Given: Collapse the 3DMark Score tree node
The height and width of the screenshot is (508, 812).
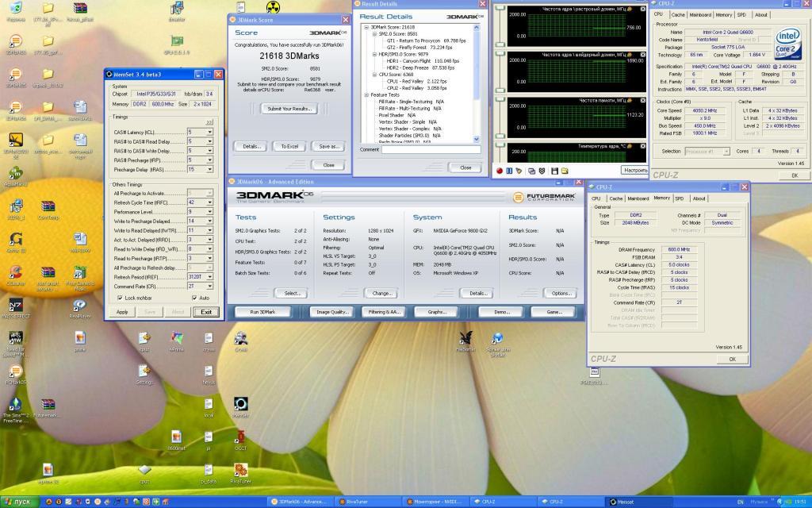Looking at the screenshot, I should (366, 27).
